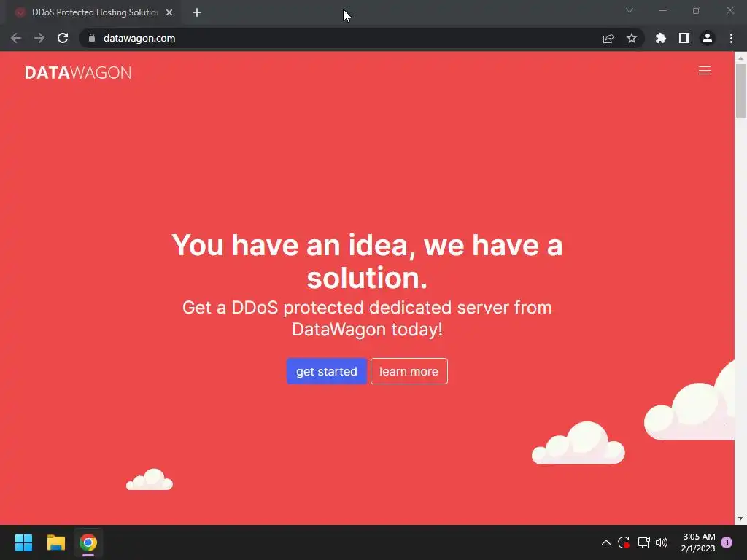747x560 pixels.
Task: Open the Windows Start menu
Action: 23,542
